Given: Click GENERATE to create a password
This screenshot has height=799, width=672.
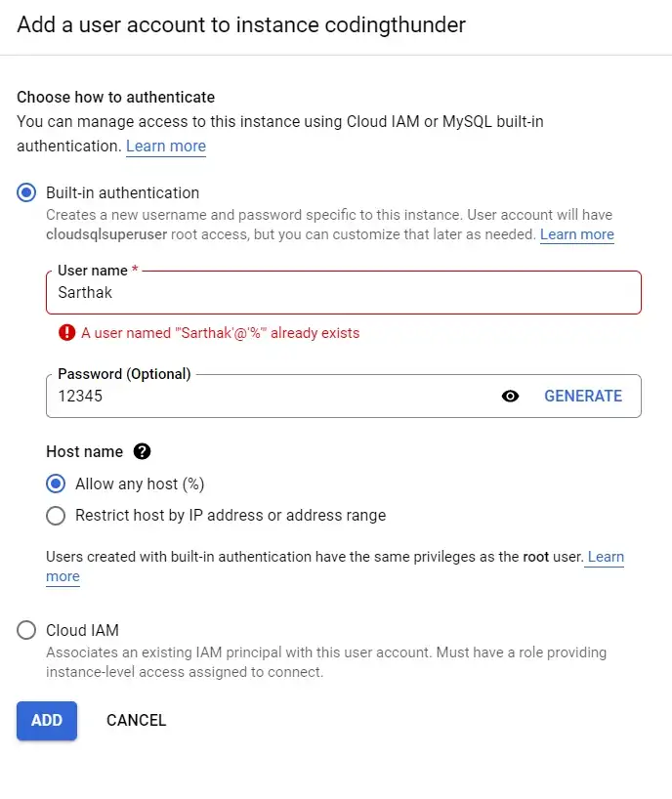Looking at the screenshot, I should coord(583,396).
